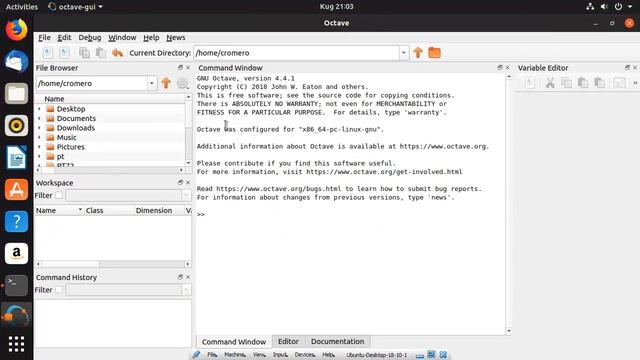Enable the Command History filter checkbox
The height and width of the screenshot is (360, 640).
[59, 289]
